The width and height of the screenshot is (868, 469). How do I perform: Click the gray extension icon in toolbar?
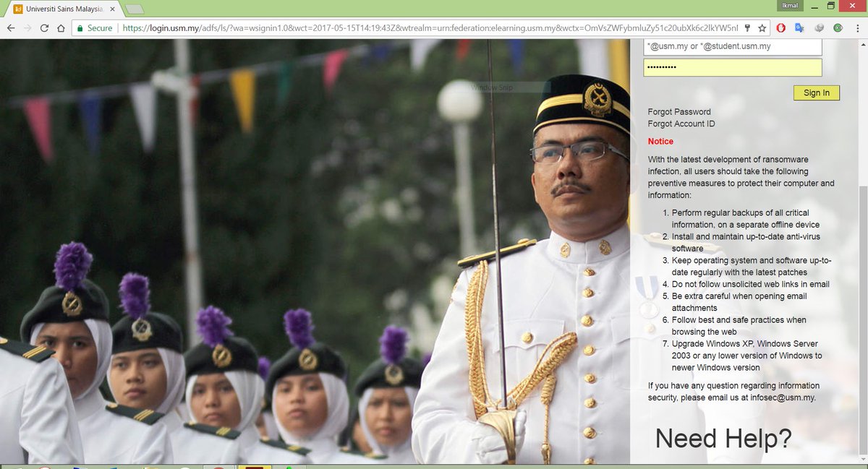pos(819,28)
